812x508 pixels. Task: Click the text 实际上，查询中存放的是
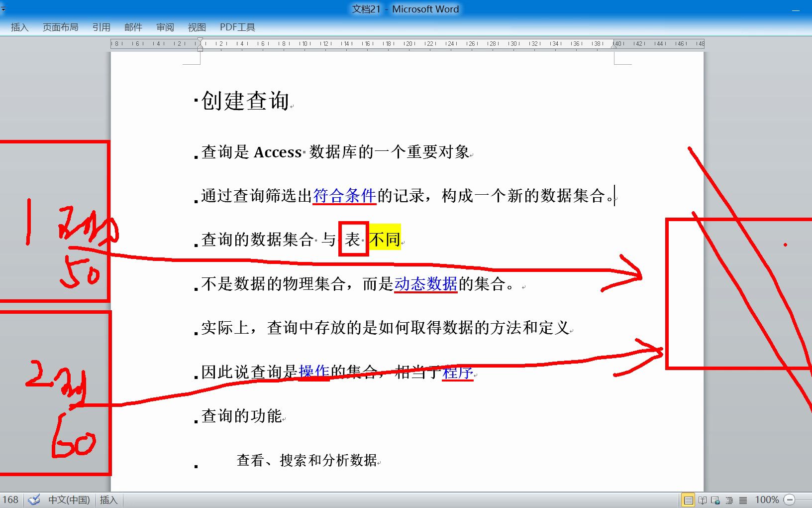(289, 328)
